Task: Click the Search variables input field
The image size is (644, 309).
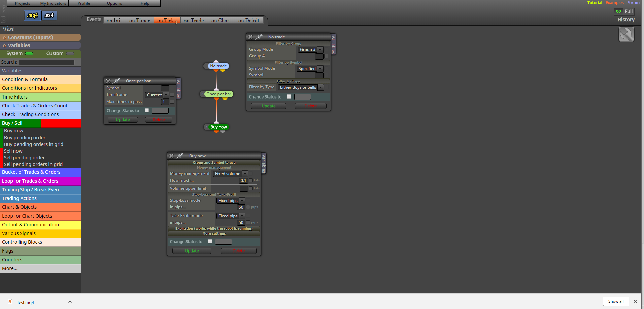Action: point(46,62)
